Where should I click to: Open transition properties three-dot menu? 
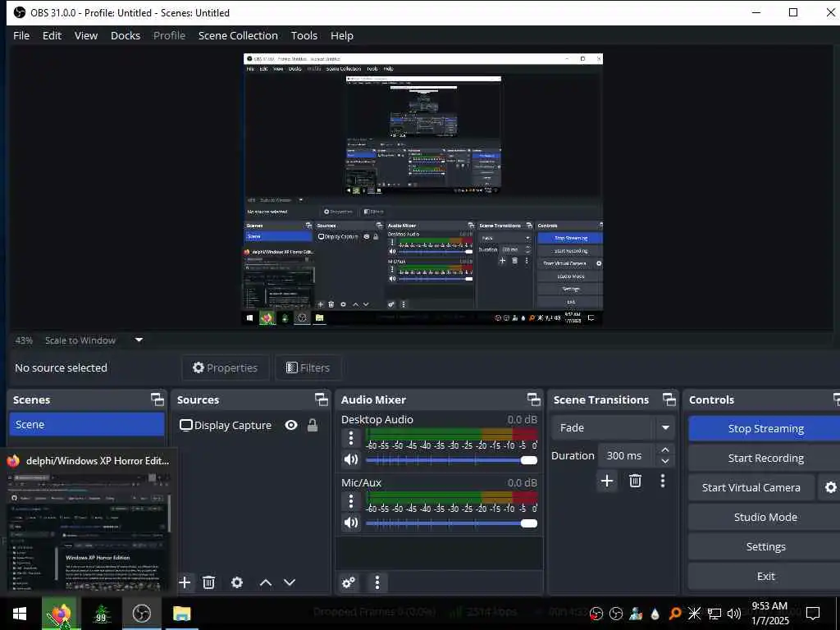(x=663, y=481)
